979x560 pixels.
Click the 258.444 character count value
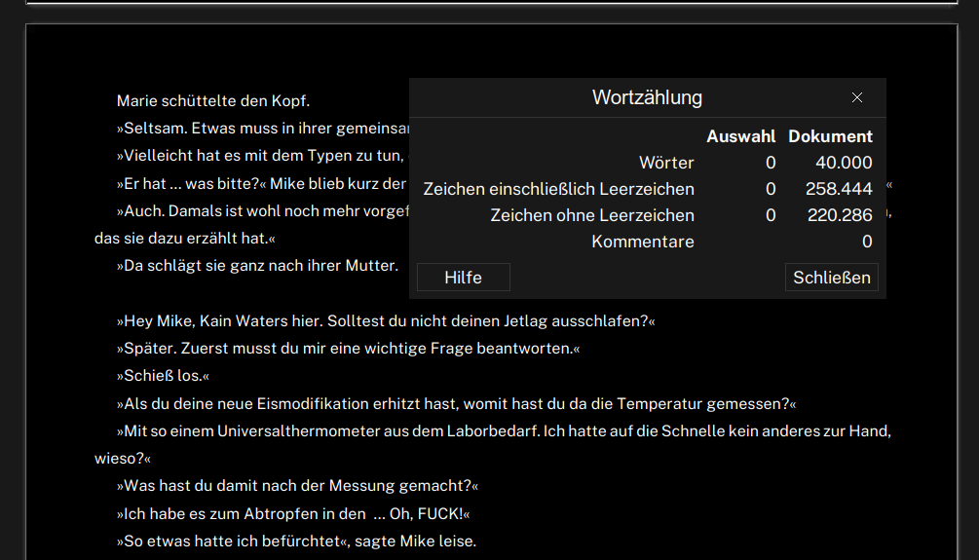pyautogui.click(x=839, y=189)
